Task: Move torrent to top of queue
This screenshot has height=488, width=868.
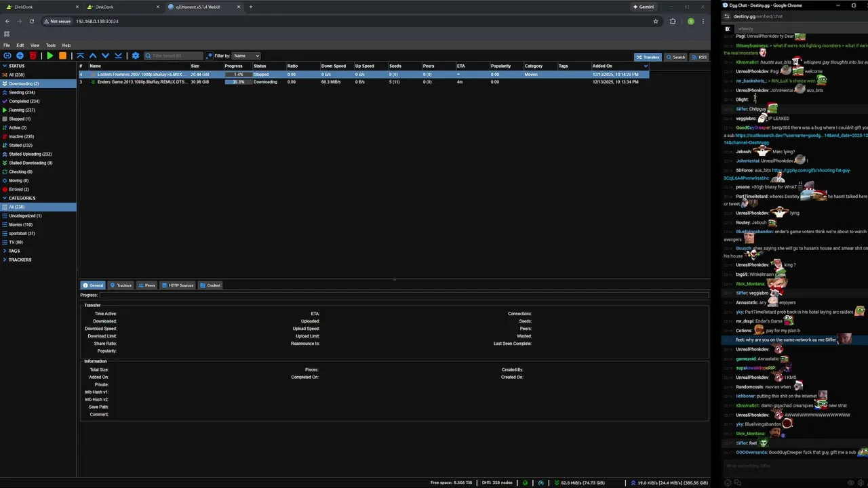Action: coord(80,56)
